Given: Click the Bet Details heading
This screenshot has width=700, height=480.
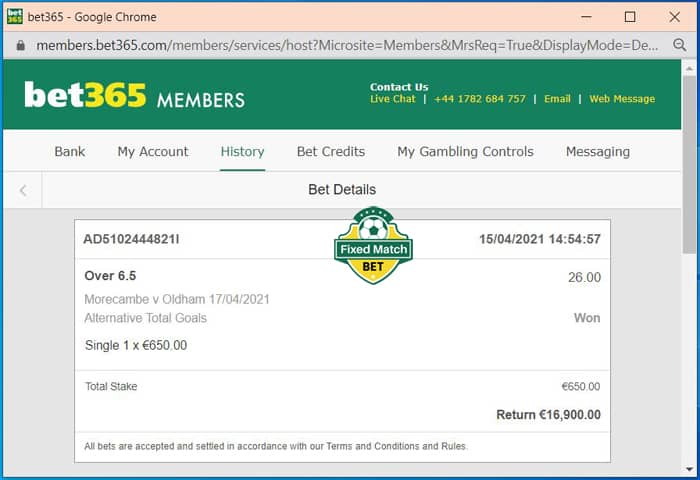Looking at the screenshot, I should coord(342,190).
